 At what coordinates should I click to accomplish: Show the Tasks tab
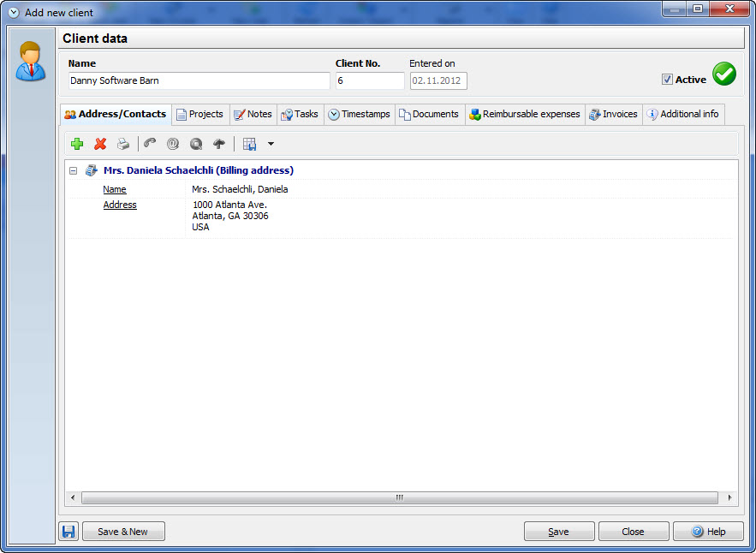301,114
